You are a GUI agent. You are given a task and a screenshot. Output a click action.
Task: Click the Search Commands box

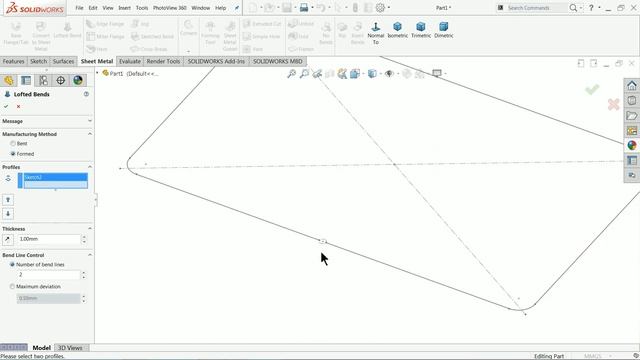tap(536, 8)
